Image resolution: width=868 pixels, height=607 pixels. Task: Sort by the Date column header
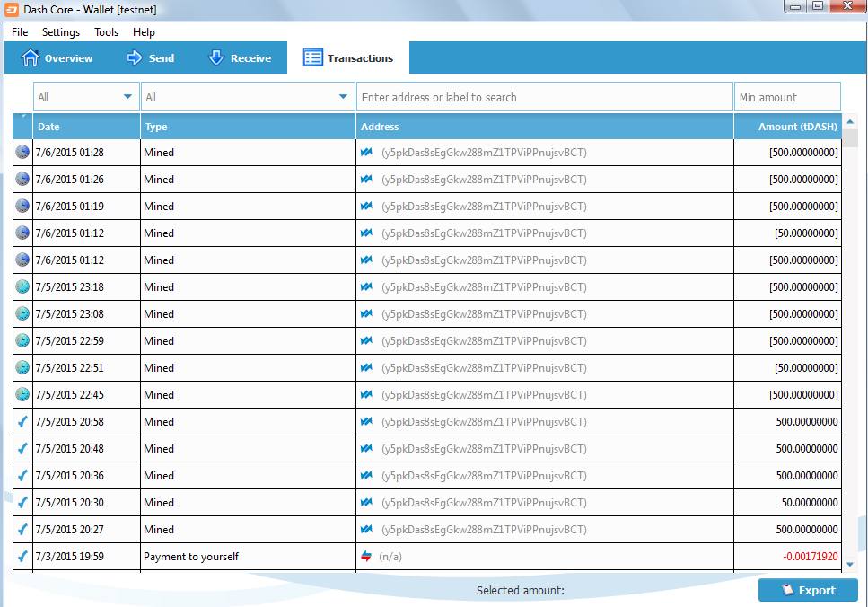click(86, 127)
